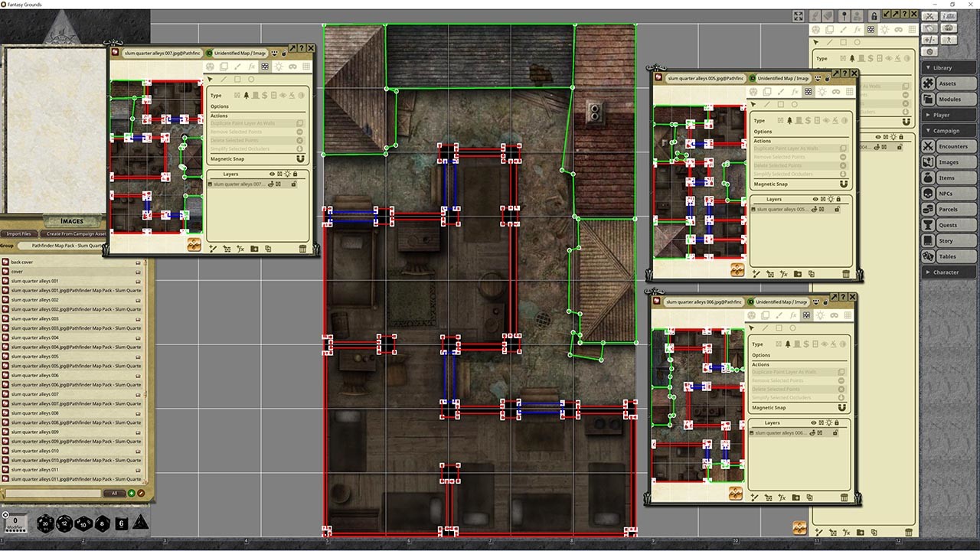Select the paint brush tool in the toolbar
This screenshot has width=980, height=551.
[238, 67]
